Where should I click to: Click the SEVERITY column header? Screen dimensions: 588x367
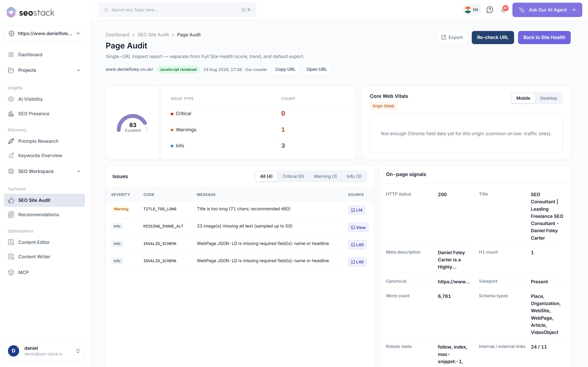click(x=121, y=195)
